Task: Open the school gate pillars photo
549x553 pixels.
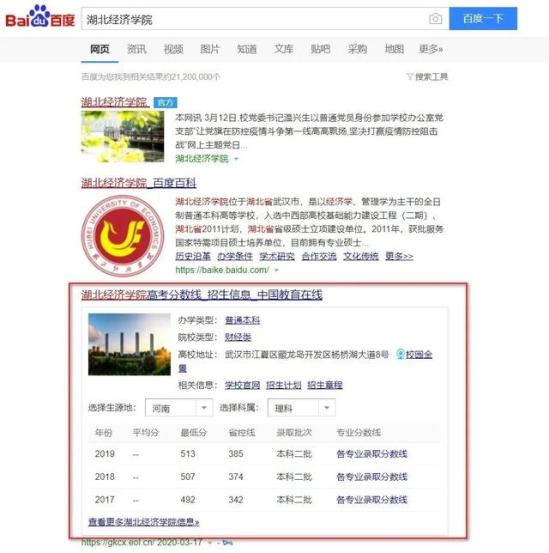Action: 129,344
